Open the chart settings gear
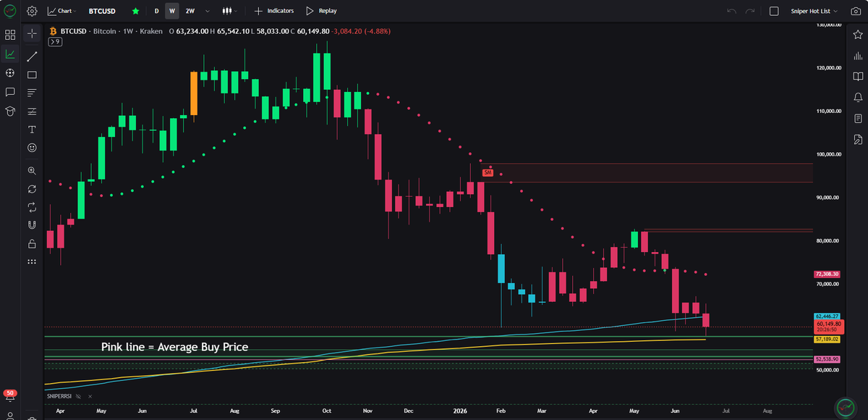This screenshot has height=420, width=868. (x=32, y=11)
